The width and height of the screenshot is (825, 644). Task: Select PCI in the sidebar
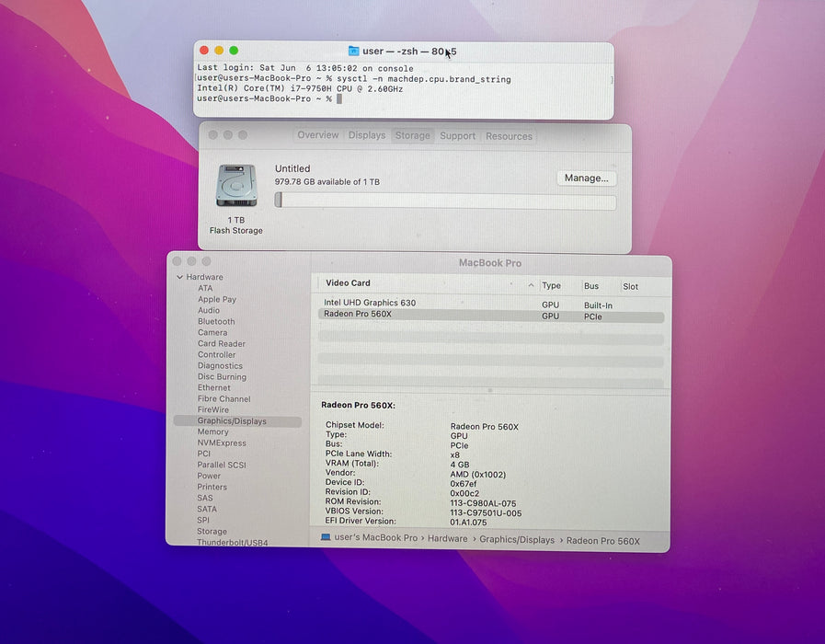click(x=203, y=453)
